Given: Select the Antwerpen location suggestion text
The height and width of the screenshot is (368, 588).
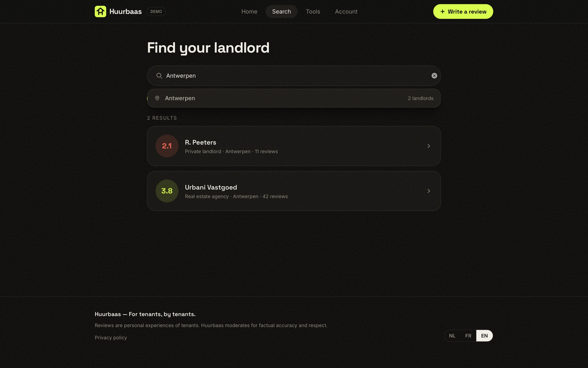Looking at the screenshot, I should pyautogui.click(x=180, y=98).
